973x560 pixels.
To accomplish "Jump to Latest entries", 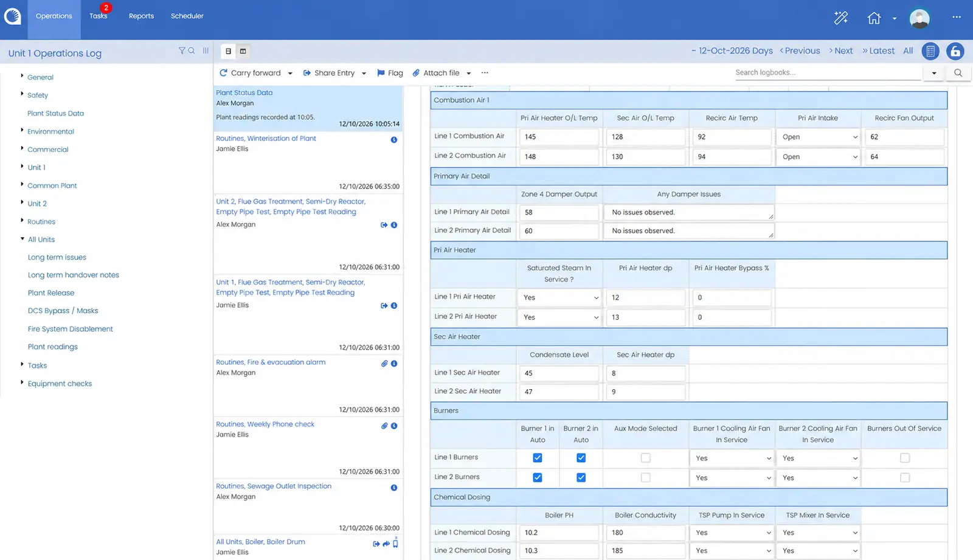I will click(878, 51).
